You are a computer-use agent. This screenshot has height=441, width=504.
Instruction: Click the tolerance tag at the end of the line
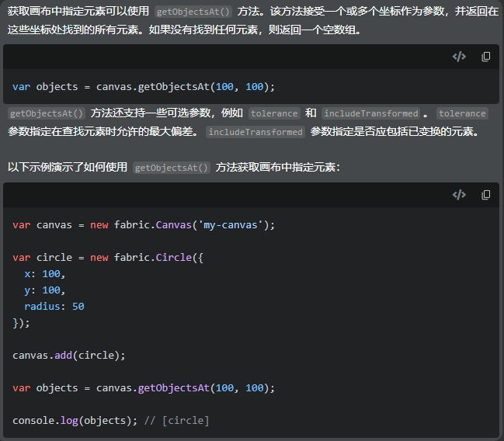[x=462, y=113]
